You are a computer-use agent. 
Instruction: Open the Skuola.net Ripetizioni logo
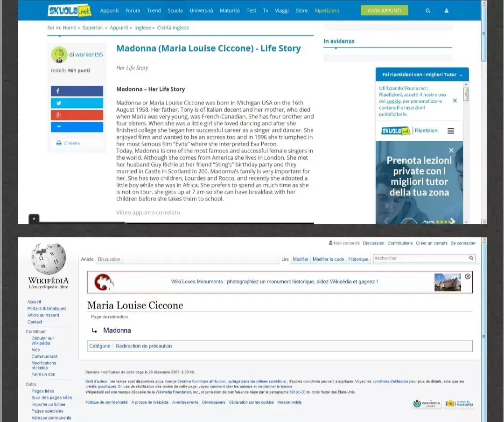point(410,131)
